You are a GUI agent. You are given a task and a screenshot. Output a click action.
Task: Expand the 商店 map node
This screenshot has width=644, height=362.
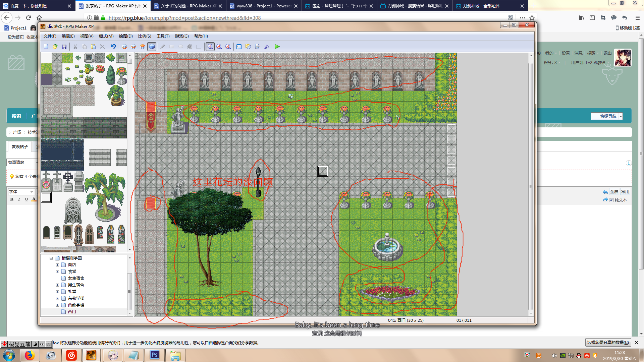pyautogui.click(x=57, y=265)
